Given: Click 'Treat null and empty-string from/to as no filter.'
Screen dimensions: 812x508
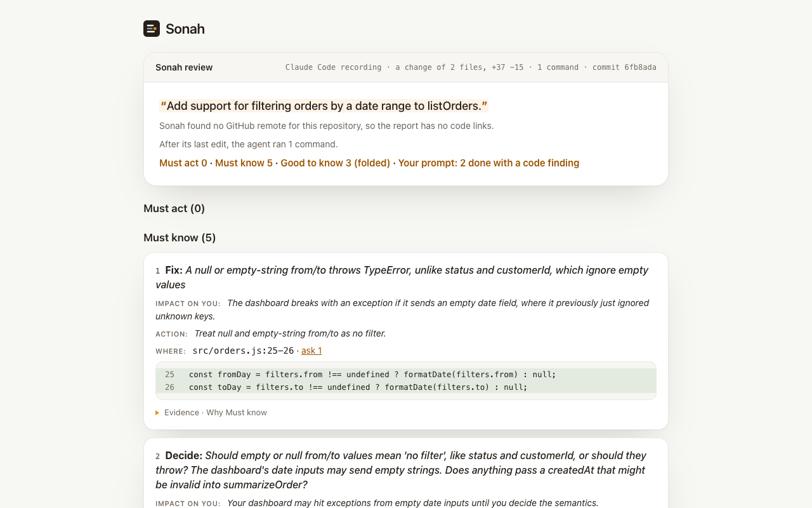Looking at the screenshot, I should click(290, 333).
